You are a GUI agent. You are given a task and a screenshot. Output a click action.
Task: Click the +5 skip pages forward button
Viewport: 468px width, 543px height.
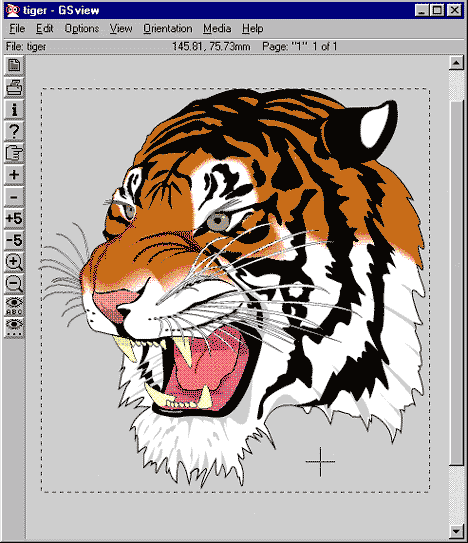point(14,219)
